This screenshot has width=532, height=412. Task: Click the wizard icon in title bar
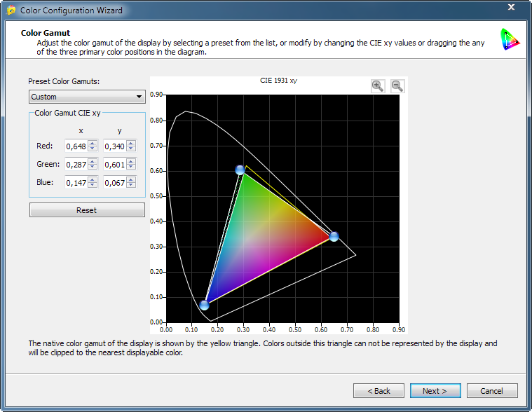[11, 11]
